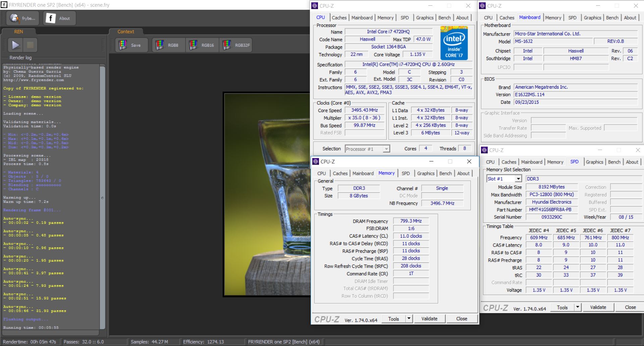The width and height of the screenshot is (644, 346).
Task: Click Validate button in Memory window
Action: pyautogui.click(x=429, y=319)
